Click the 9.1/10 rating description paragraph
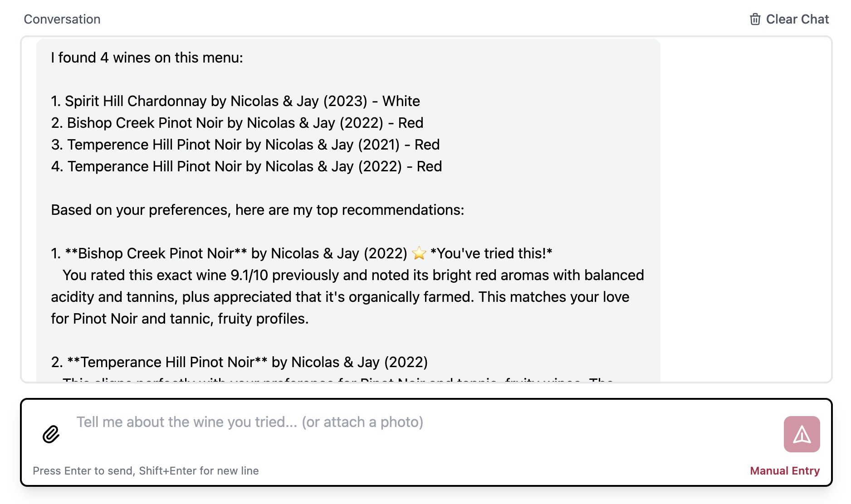This screenshot has height=504, width=851. click(x=347, y=297)
